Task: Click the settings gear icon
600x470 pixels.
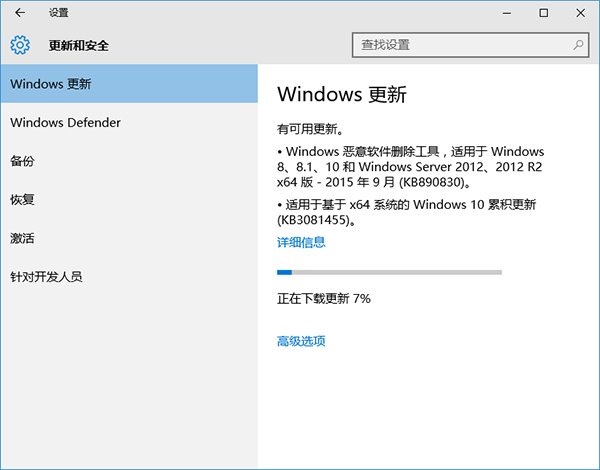Action: (x=20, y=45)
